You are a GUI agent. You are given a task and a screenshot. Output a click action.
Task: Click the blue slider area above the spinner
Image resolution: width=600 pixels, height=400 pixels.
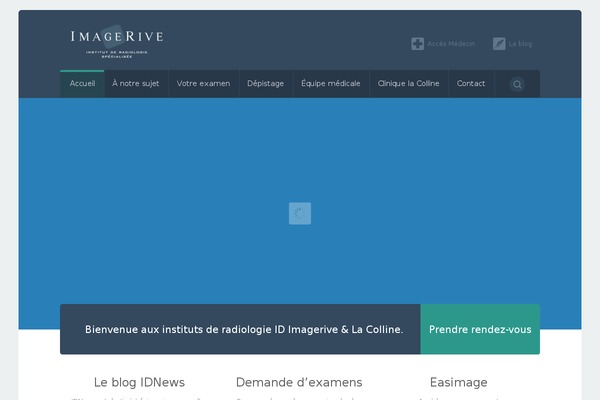[x=300, y=150]
